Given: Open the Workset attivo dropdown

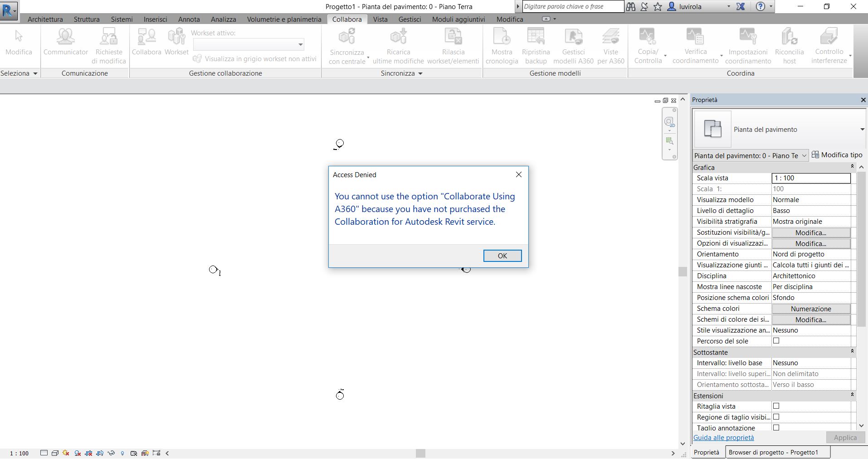Looking at the screenshot, I should pyautogui.click(x=300, y=44).
